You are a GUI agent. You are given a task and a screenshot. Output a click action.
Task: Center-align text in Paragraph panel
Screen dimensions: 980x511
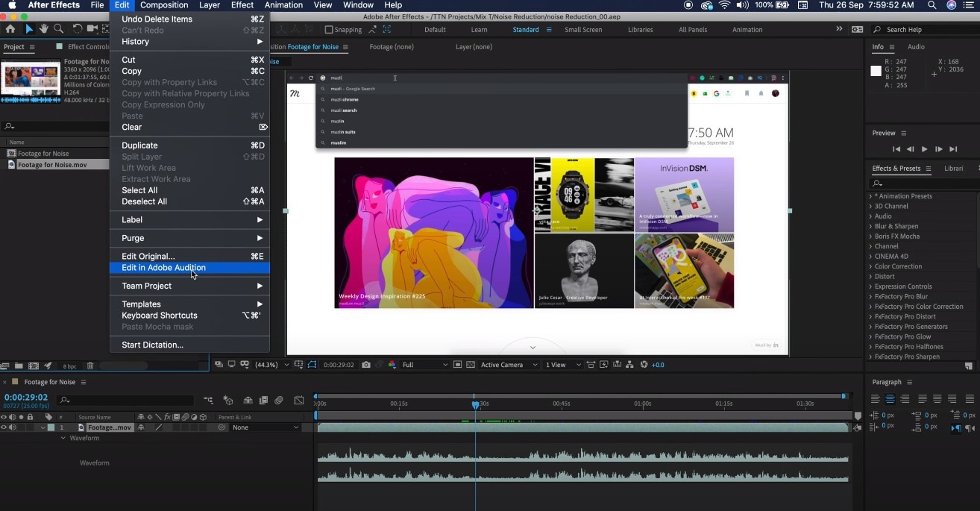890,399
